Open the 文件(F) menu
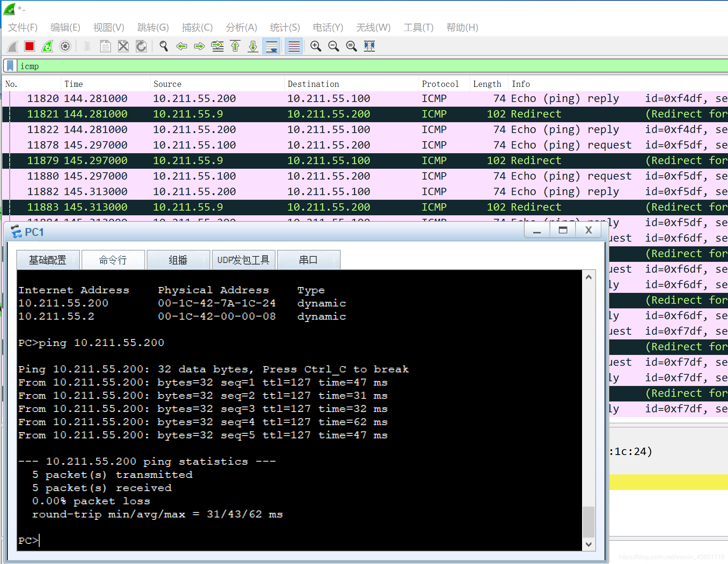 pyautogui.click(x=23, y=28)
